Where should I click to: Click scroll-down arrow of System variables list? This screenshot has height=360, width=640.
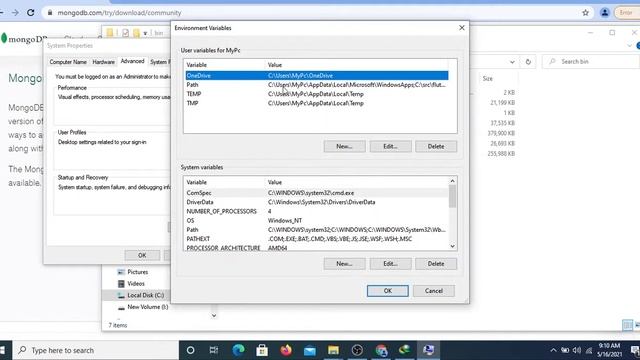(452, 246)
